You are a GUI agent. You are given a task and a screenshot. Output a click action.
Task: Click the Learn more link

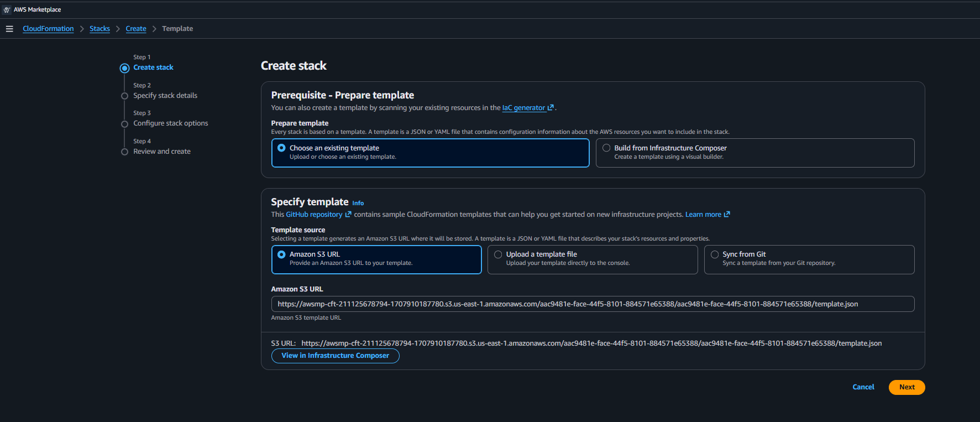703,215
